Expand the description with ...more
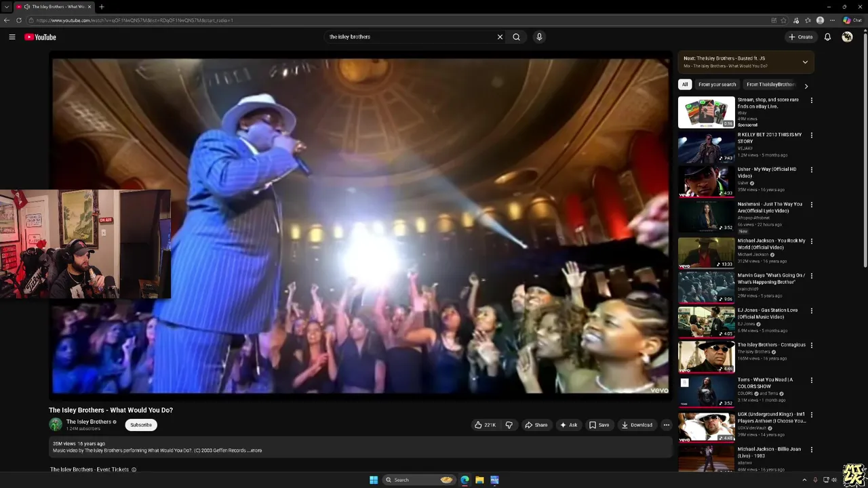Screen dimensions: 868x488 tap(254, 451)
